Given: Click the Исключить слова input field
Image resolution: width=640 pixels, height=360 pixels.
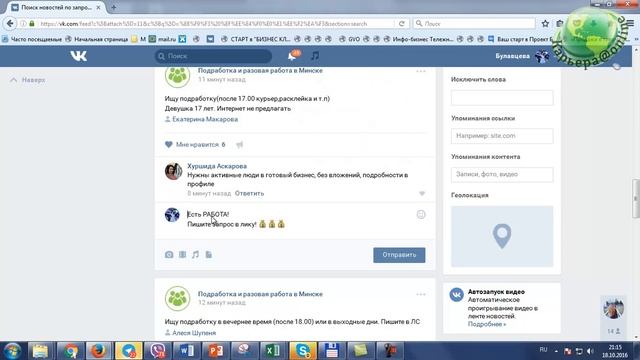Looking at the screenshot, I should click(x=502, y=98).
